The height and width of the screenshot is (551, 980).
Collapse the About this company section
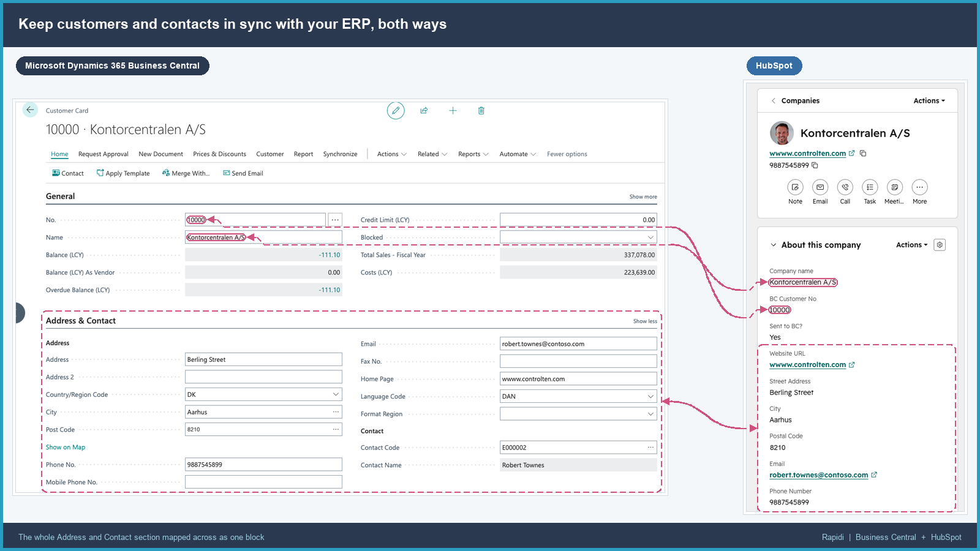point(774,245)
